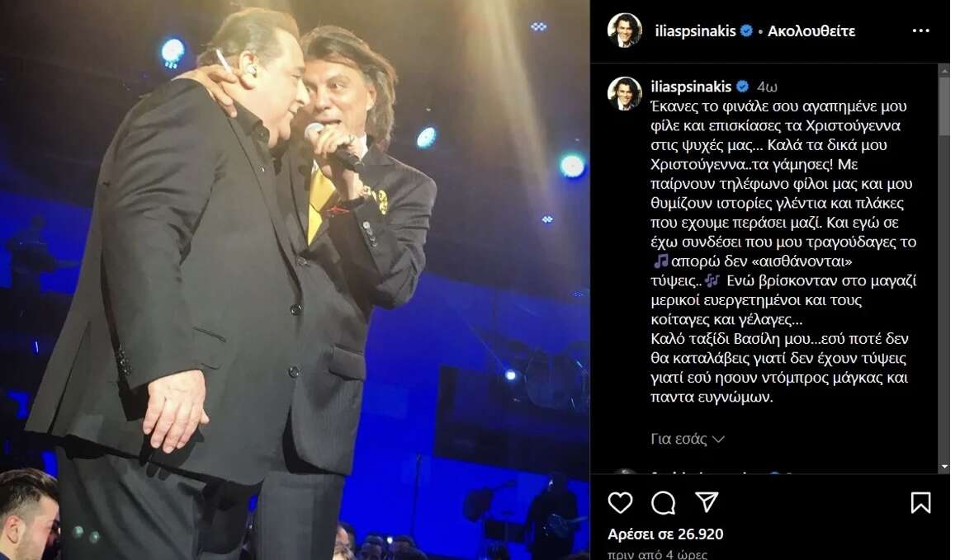960x560 pixels.
Task: Click the scrollbar up arrow in the comments panel
Action: pyautogui.click(x=944, y=70)
